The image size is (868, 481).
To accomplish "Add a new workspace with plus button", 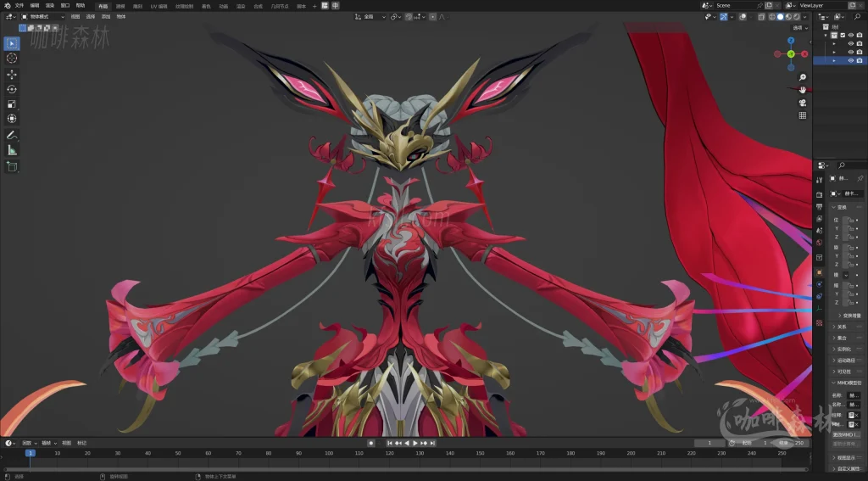I will (314, 6).
